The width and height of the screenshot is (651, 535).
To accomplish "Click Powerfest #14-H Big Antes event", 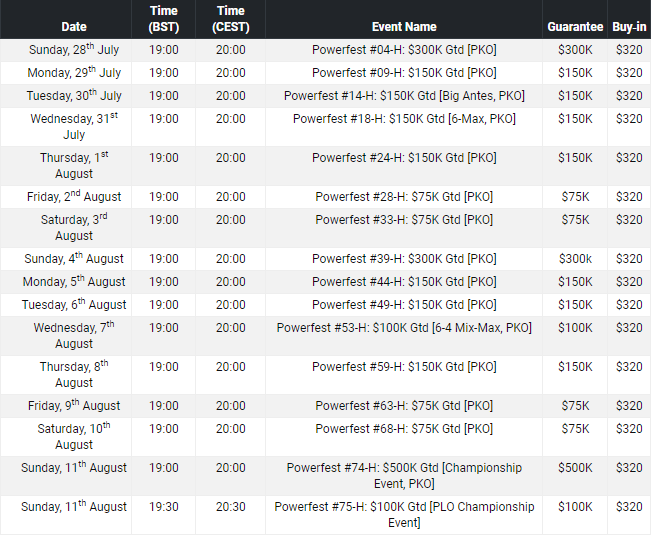I will [x=404, y=96].
